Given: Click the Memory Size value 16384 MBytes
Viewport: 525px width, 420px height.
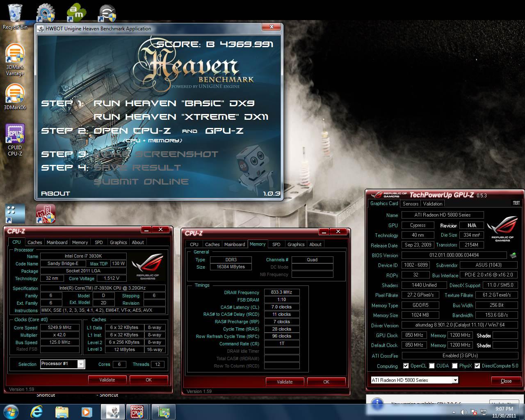Looking at the screenshot, I should coord(231,267).
